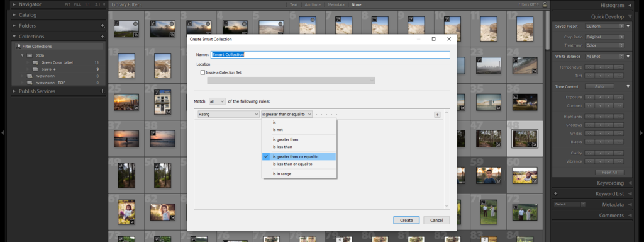Choose 'is less than' option

click(x=299, y=147)
